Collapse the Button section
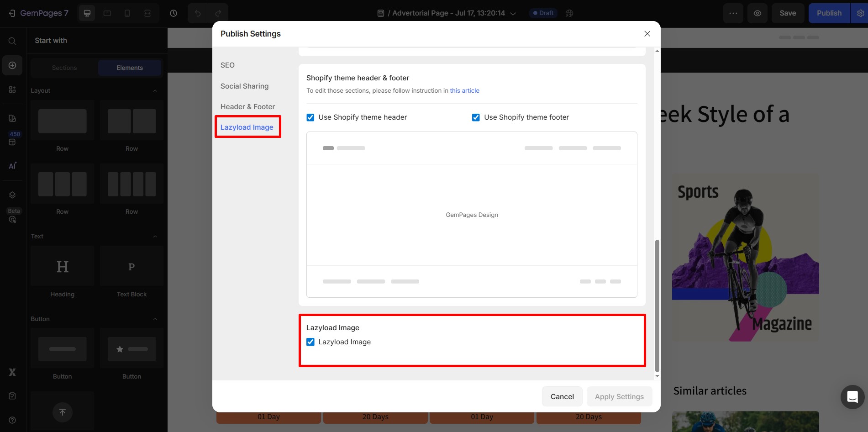 [155, 319]
